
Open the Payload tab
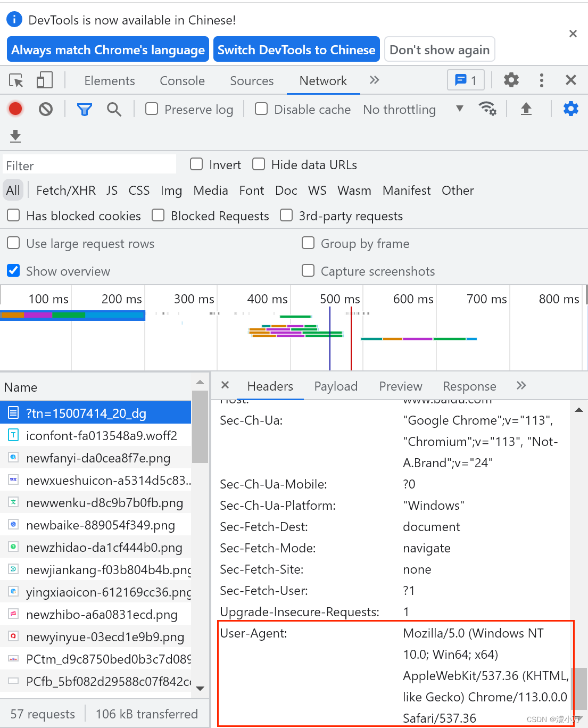coord(336,386)
